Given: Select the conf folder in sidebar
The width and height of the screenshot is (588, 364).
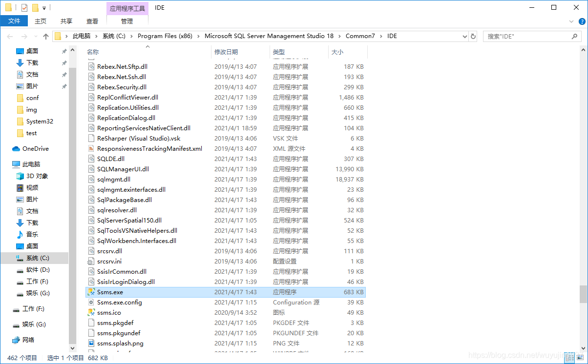Looking at the screenshot, I should (x=33, y=98).
